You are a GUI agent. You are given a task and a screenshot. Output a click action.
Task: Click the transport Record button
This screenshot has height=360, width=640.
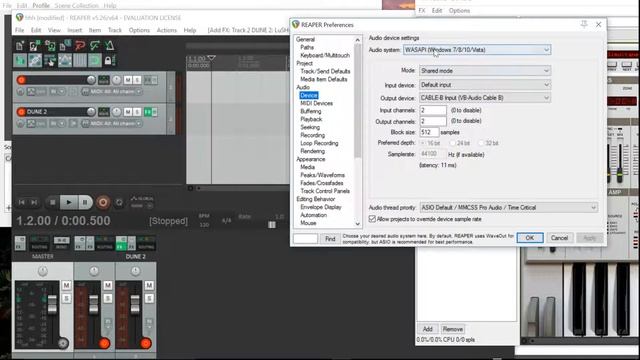(103, 202)
